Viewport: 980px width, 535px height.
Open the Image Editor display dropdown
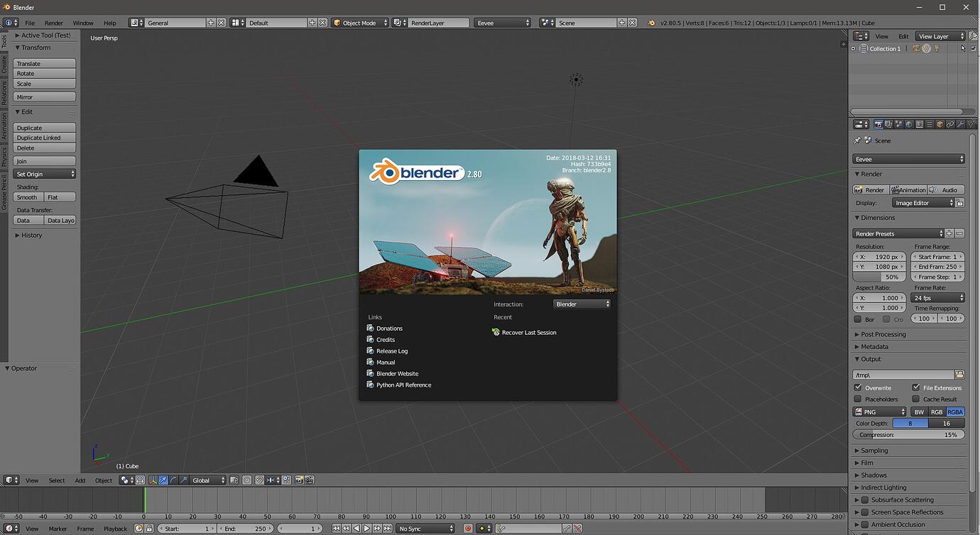click(923, 203)
